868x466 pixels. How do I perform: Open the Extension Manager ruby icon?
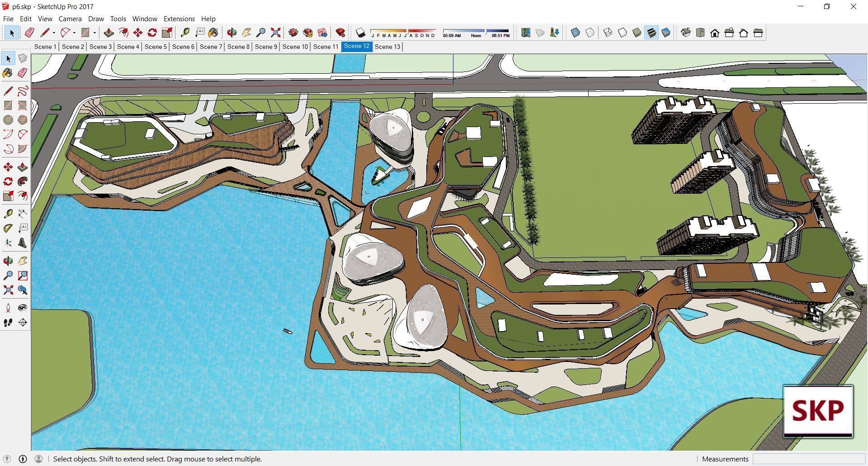click(340, 33)
